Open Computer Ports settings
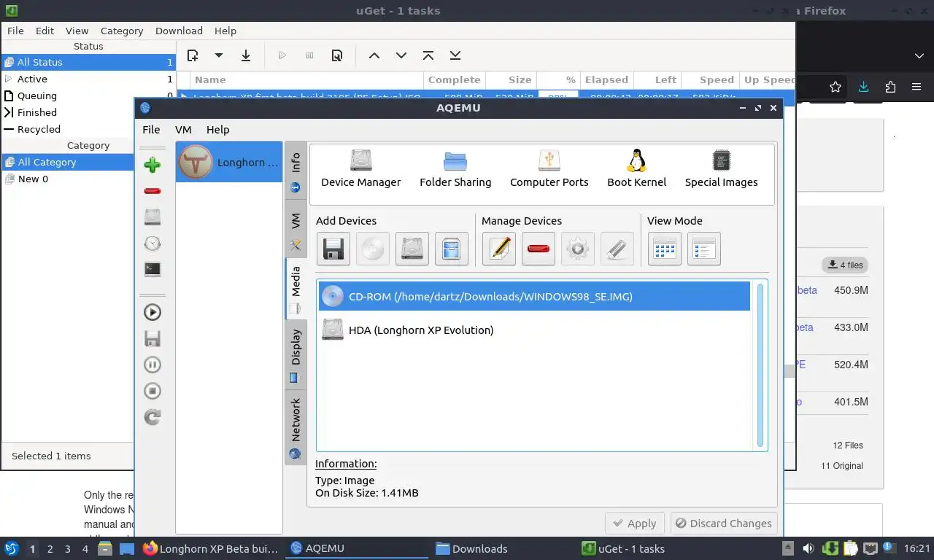The height and width of the screenshot is (560, 934). click(x=549, y=169)
